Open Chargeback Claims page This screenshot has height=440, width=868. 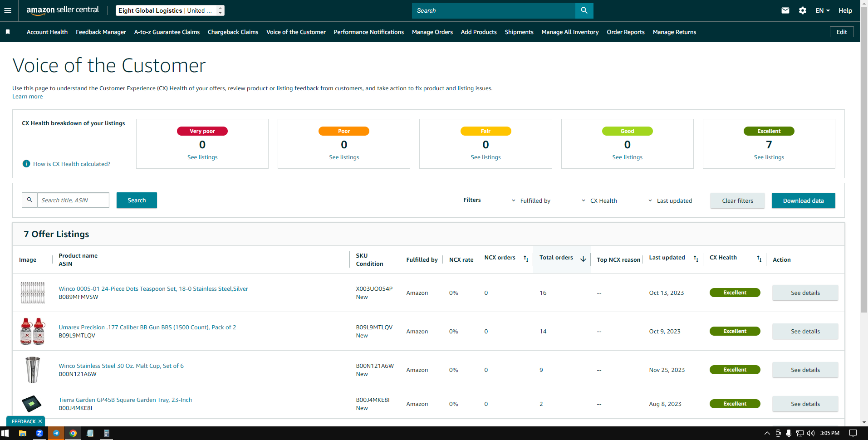click(233, 32)
